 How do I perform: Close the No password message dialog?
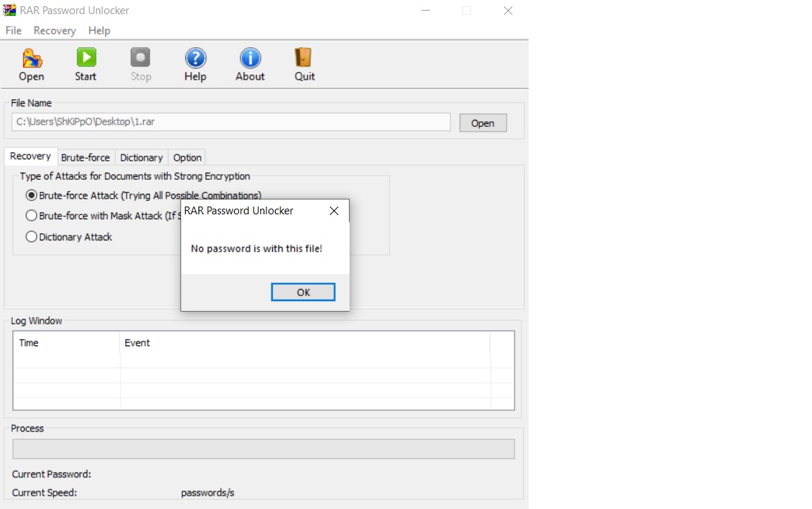pos(334,211)
